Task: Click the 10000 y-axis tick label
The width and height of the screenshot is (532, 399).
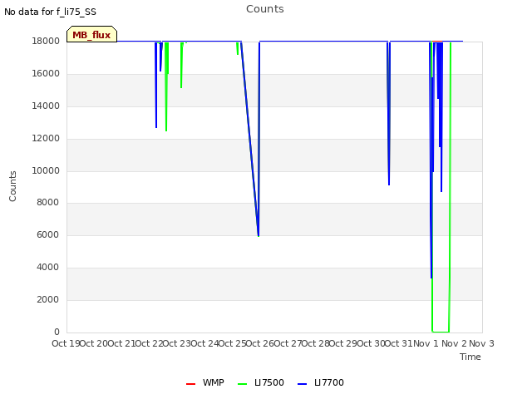Action: coord(46,170)
